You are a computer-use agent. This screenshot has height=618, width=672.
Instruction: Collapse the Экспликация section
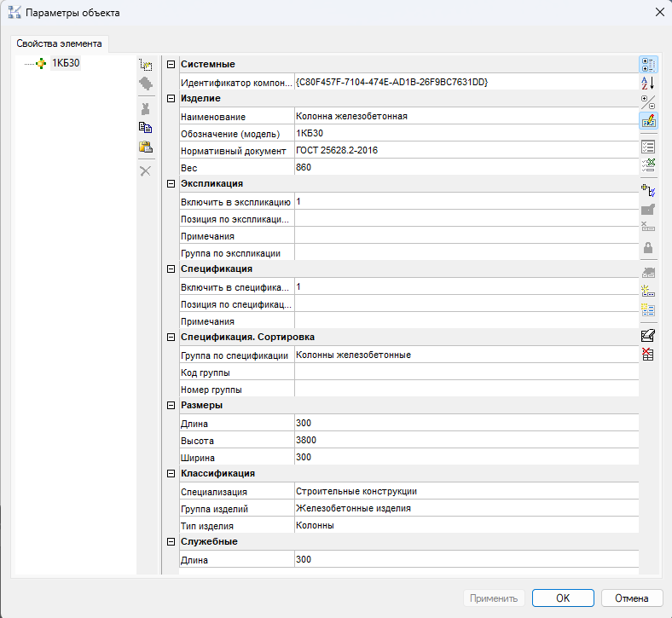[171, 183]
